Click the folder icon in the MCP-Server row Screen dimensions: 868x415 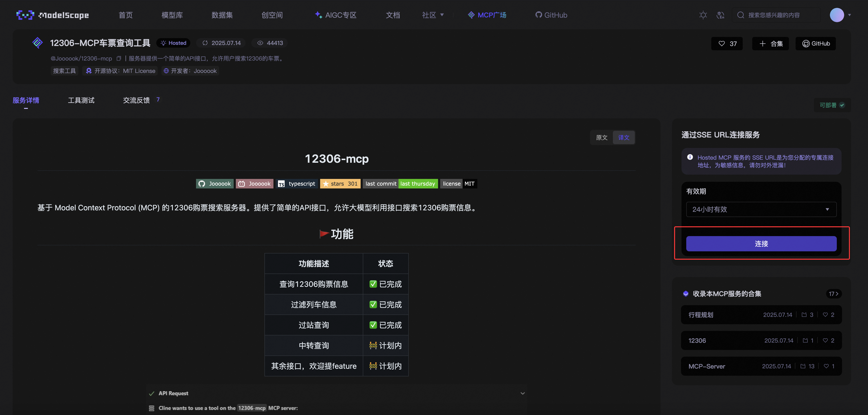tap(803, 366)
